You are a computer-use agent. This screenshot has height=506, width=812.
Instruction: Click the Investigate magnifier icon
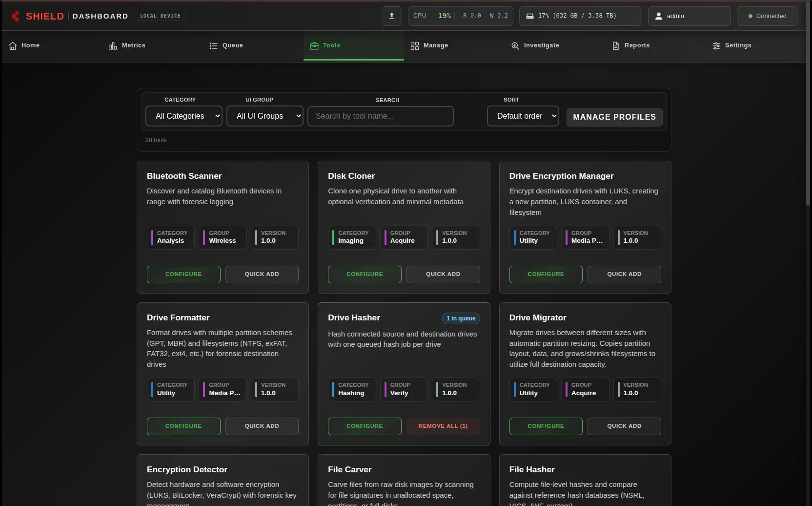tap(515, 45)
